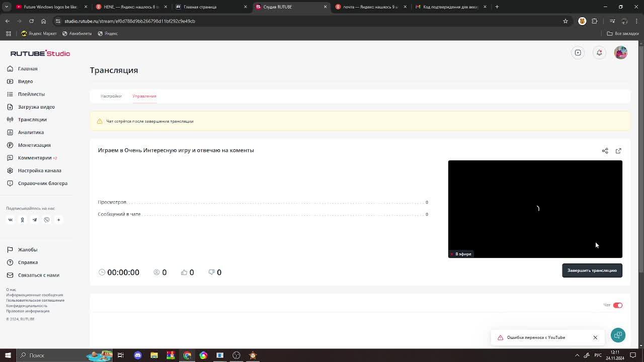Reload the page

pyautogui.click(x=31, y=21)
